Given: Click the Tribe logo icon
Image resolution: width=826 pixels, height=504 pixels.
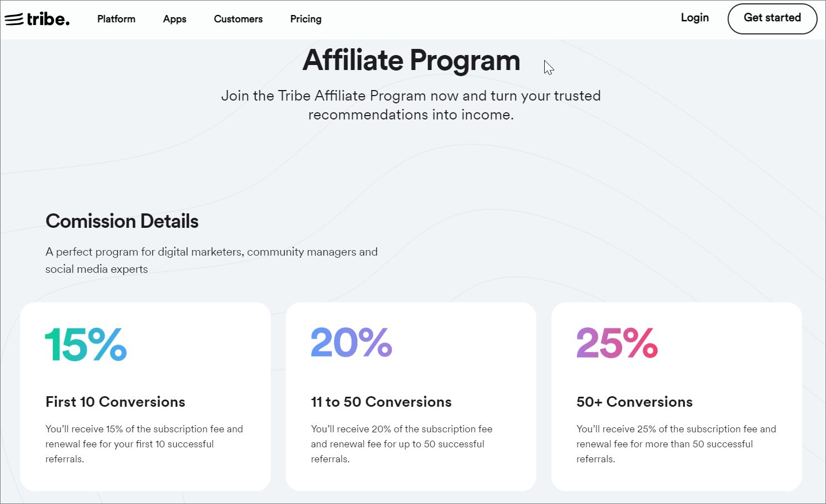Looking at the screenshot, I should 37,19.
